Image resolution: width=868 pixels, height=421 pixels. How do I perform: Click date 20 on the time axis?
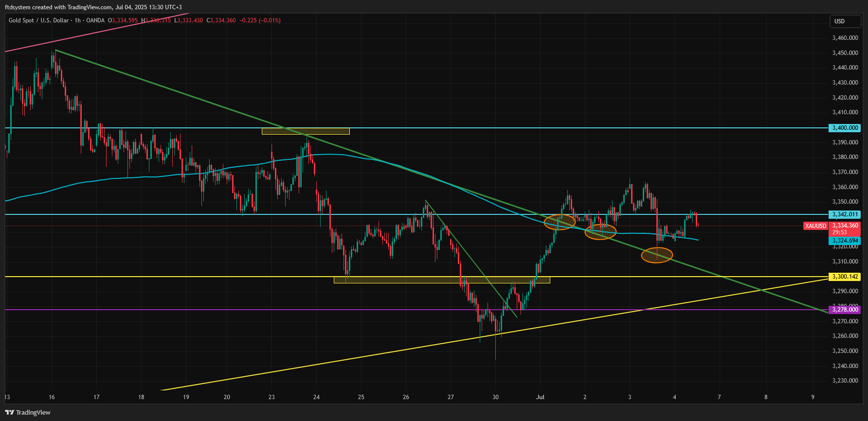(227, 397)
